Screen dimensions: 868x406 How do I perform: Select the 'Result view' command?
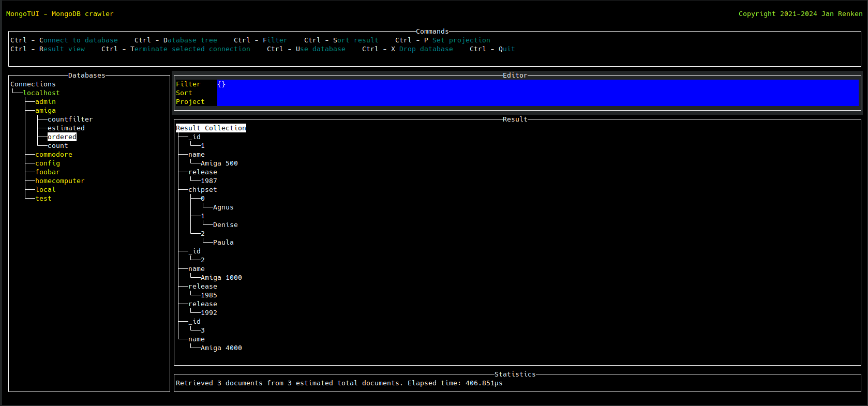(x=48, y=49)
